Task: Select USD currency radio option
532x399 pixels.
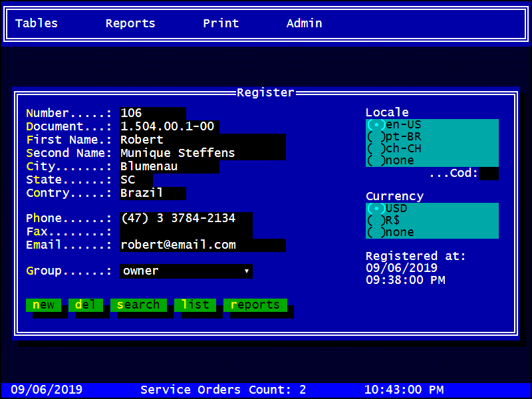Action: [x=432, y=209]
